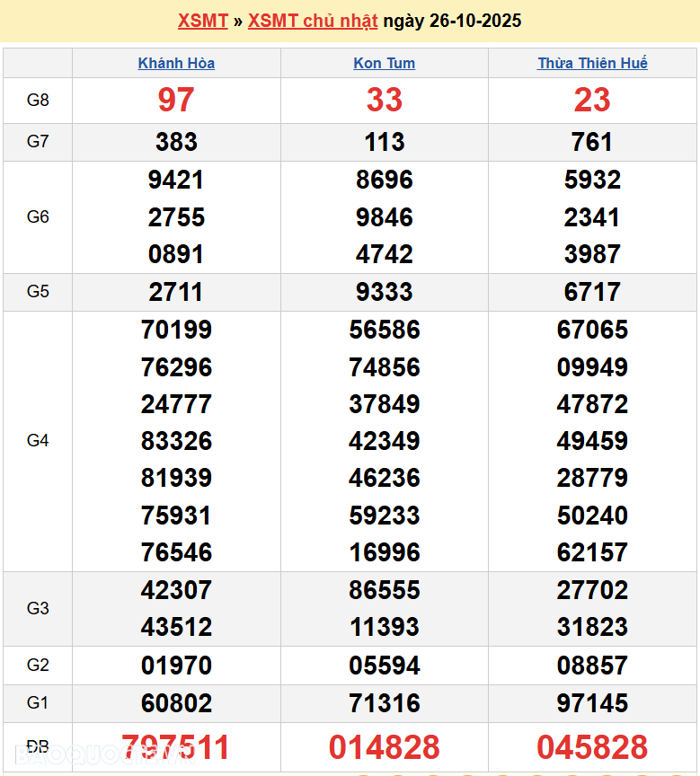
Task: Click Kon Tum G1 number 71316
Action: pos(385,703)
